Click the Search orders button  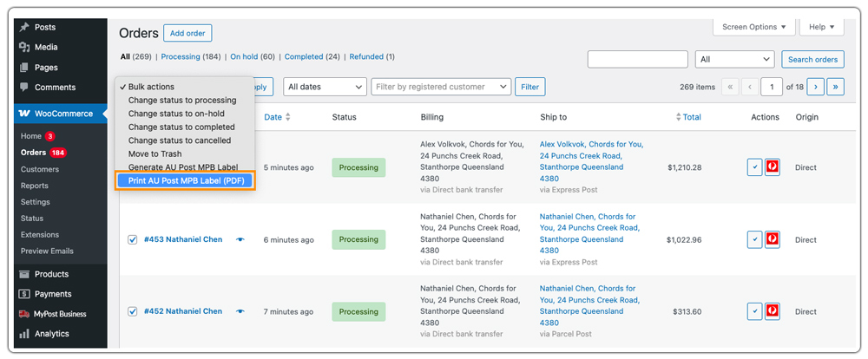pos(812,59)
